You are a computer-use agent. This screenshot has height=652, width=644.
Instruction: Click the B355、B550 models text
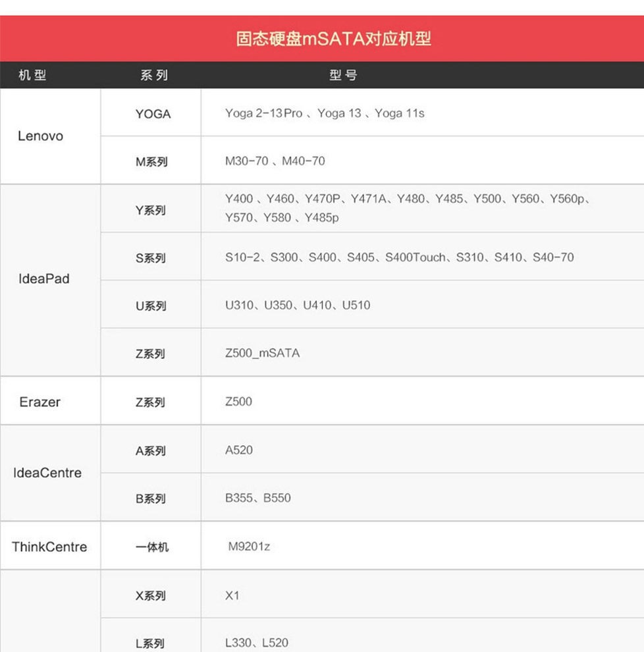click(258, 498)
